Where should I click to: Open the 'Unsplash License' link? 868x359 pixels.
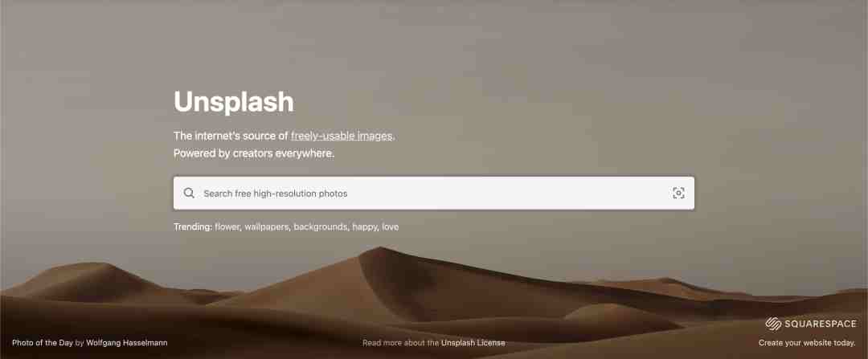[473, 343]
